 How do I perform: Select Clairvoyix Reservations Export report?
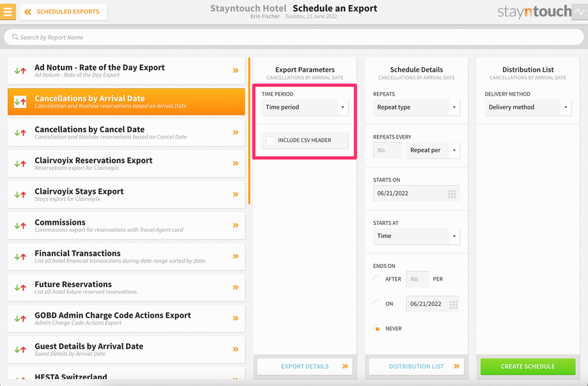[x=127, y=164]
